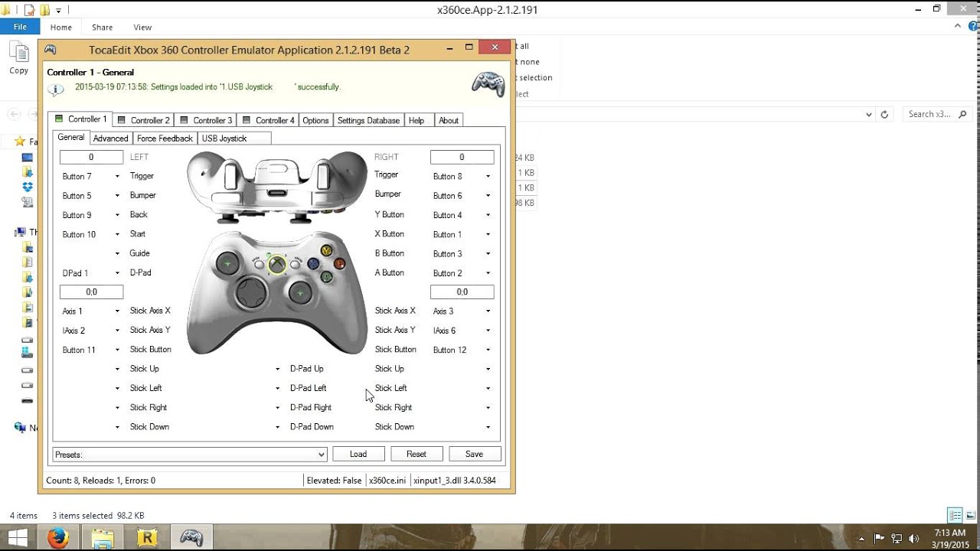This screenshot has width=980, height=551.
Task: Click the Favorites star in Explorer sidebar
Action: pyautogui.click(x=20, y=142)
